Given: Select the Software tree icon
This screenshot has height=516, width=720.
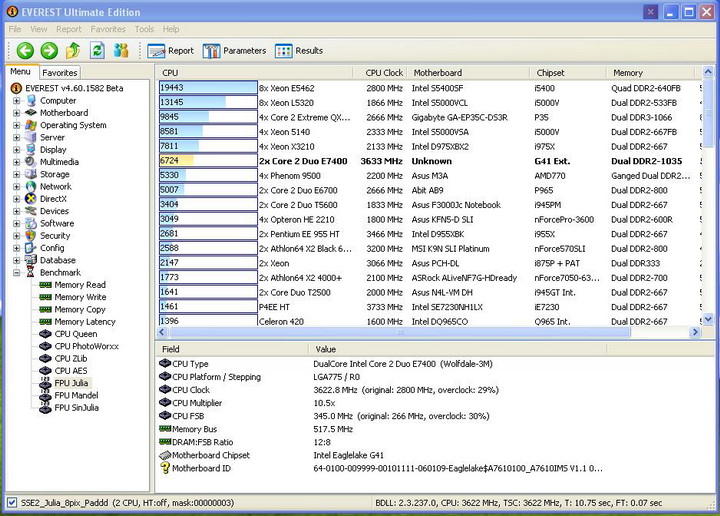Looking at the screenshot, I should click(31, 223).
